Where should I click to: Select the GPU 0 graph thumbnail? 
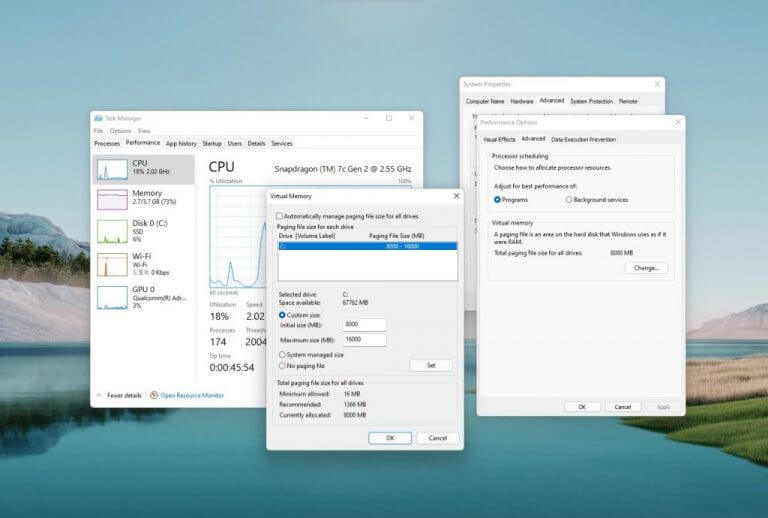click(112, 297)
